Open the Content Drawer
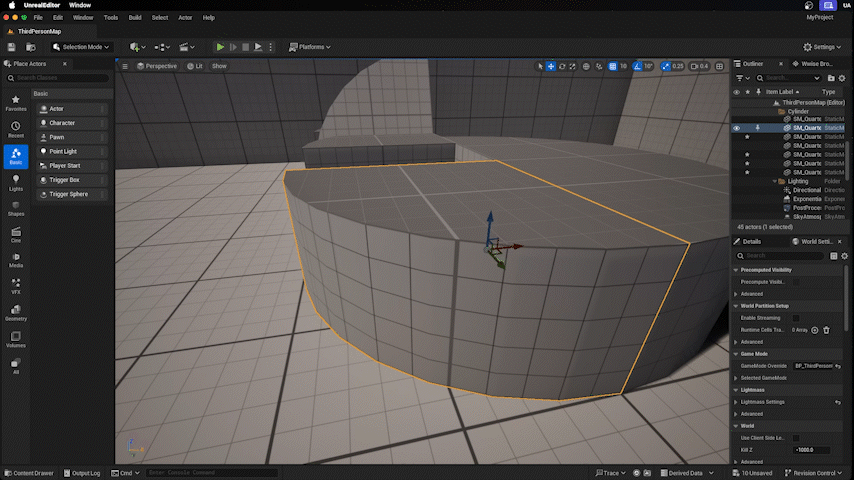 click(30, 473)
